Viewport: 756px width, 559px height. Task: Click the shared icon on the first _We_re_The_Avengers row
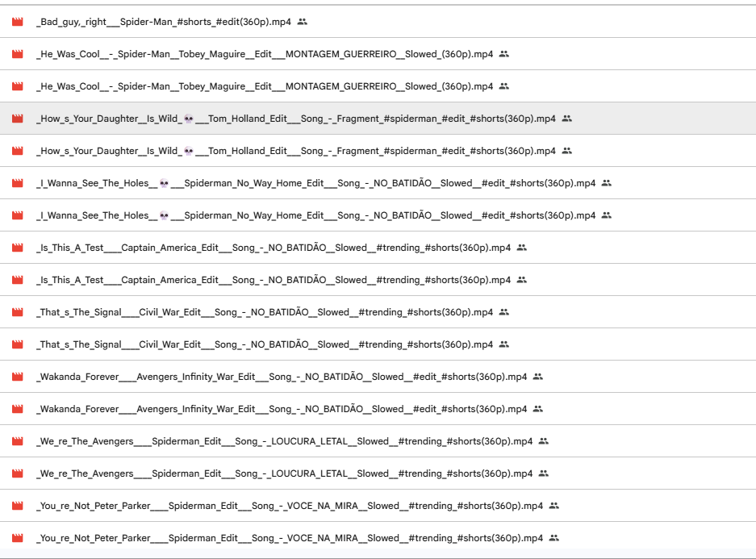point(544,441)
